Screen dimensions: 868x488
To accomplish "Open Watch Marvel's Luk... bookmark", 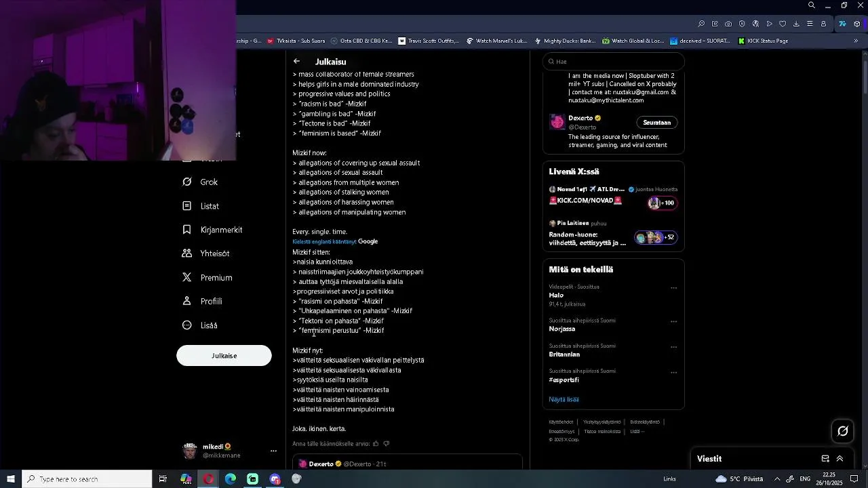I will tap(496, 41).
